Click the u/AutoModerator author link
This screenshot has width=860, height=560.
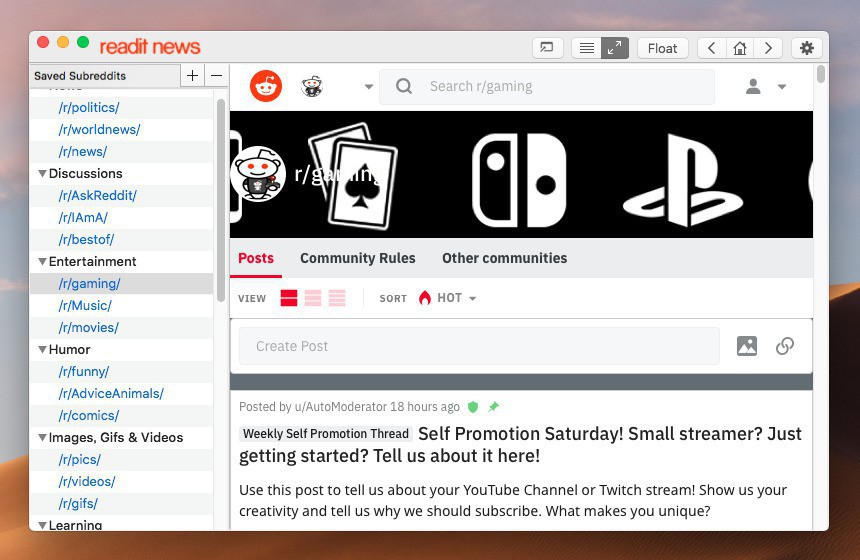[x=341, y=406]
